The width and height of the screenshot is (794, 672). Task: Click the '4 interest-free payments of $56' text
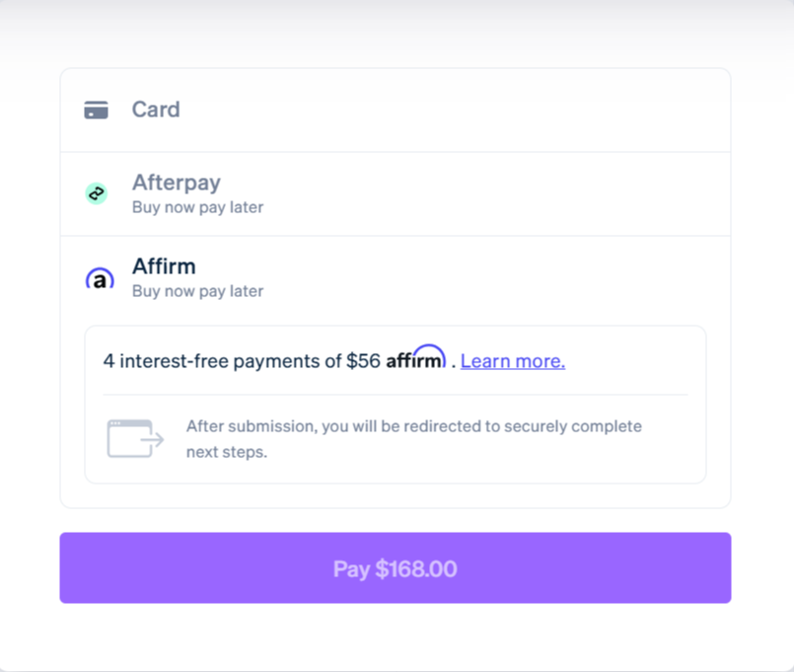tap(242, 361)
